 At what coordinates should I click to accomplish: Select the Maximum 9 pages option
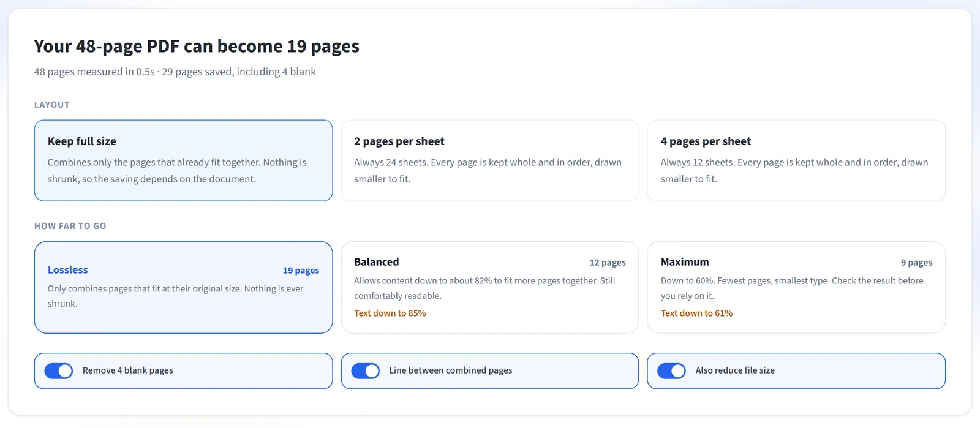(796, 287)
